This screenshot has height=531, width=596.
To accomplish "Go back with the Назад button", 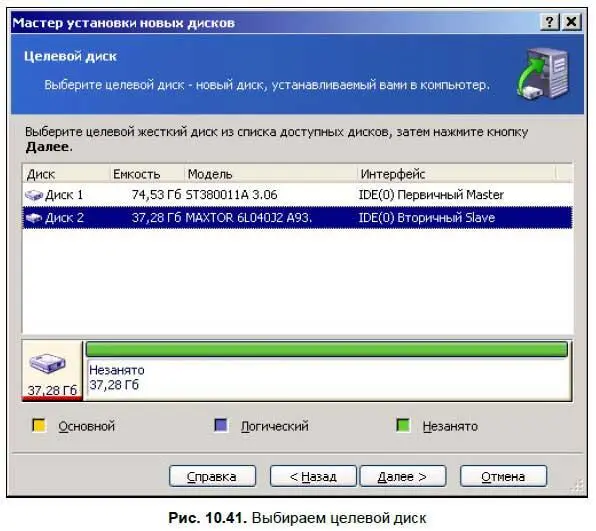I will click(x=313, y=476).
